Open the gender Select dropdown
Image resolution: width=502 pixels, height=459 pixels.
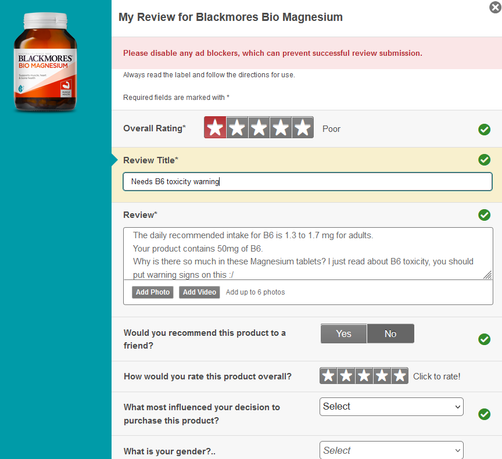click(x=391, y=450)
